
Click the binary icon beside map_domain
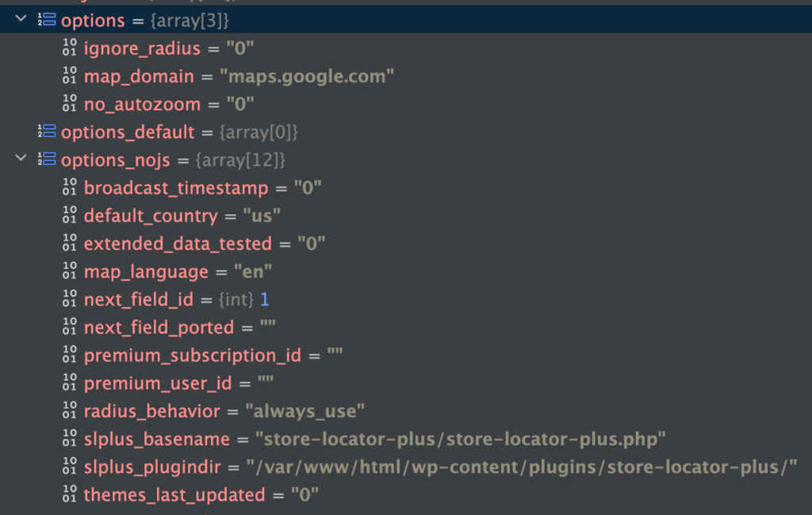[70, 76]
